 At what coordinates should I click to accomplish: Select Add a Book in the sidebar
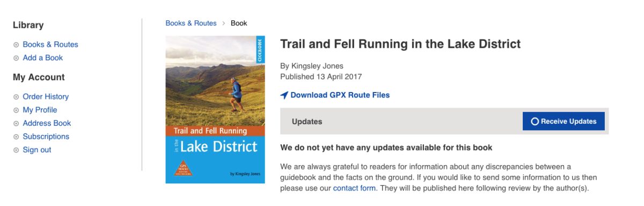43,58
